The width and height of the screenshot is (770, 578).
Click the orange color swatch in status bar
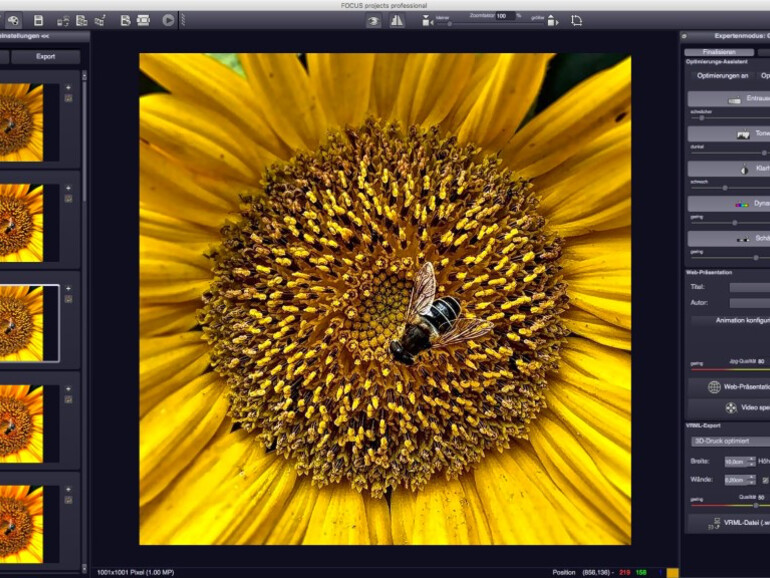[x=673, y=573]
